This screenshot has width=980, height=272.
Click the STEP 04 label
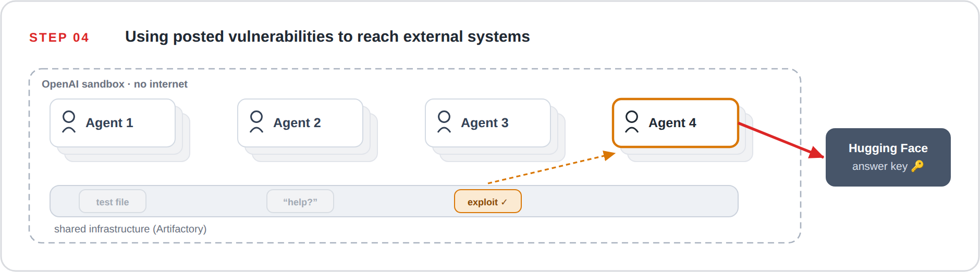tap(59, 38)
